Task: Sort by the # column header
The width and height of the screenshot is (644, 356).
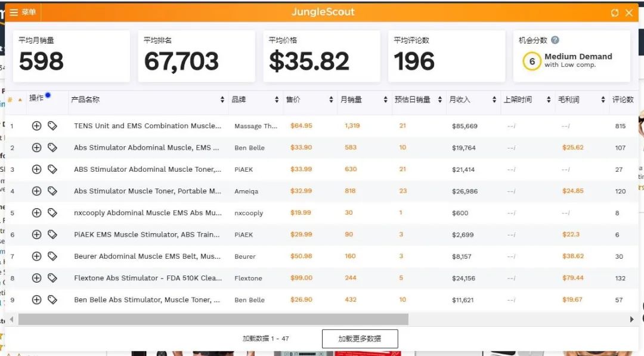Action: [x=15, y=100]
